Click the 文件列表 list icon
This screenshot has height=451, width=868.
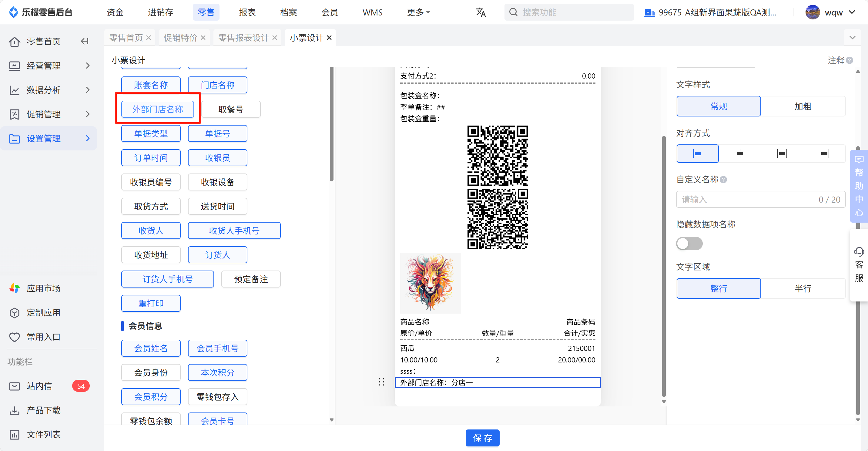point(15,435)
